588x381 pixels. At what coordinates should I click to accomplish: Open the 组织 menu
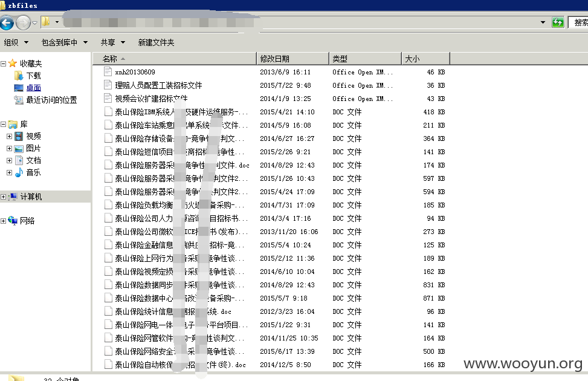tap(16, 42)
